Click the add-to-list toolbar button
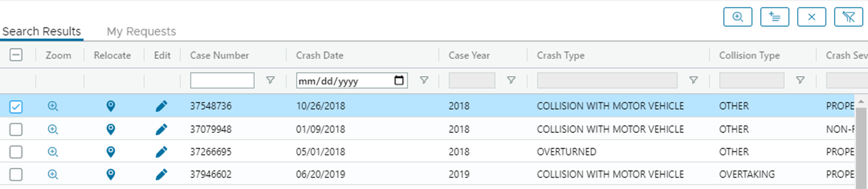 (774, 17)
